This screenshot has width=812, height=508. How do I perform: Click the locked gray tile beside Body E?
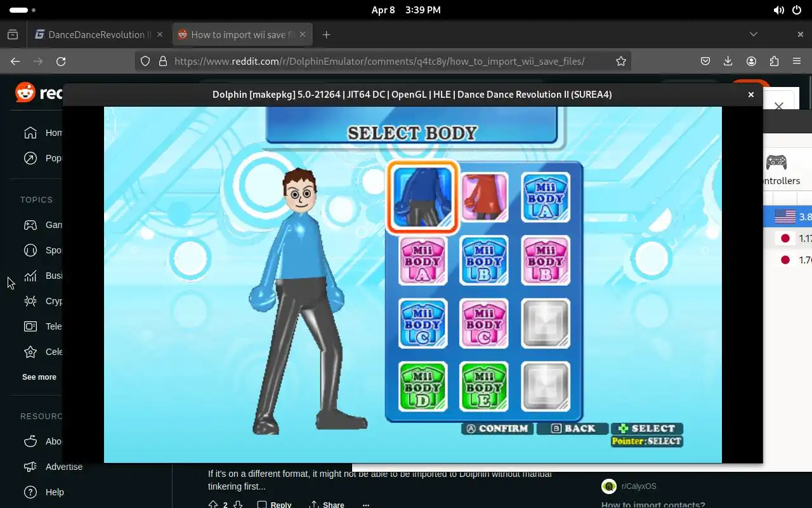546,386
